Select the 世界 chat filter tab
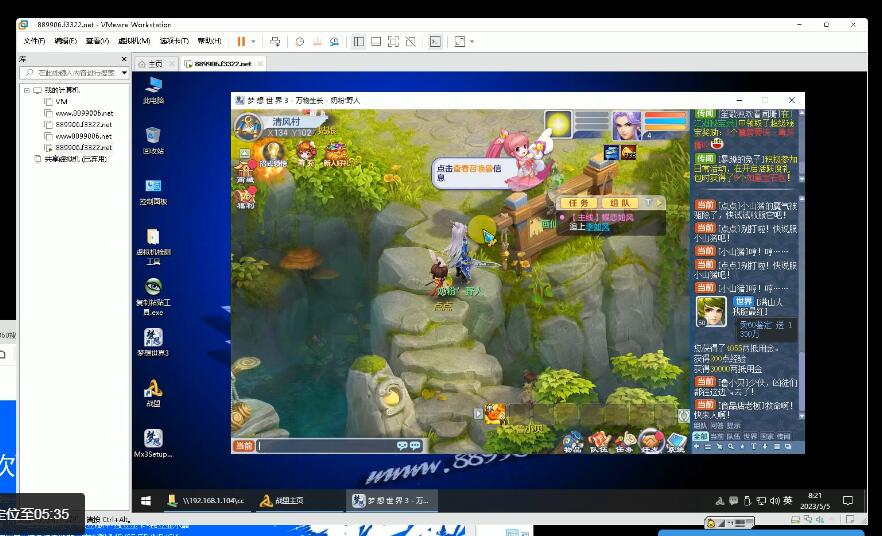The height and width of the screenshot is (536, 882). (x=750, y=436)
